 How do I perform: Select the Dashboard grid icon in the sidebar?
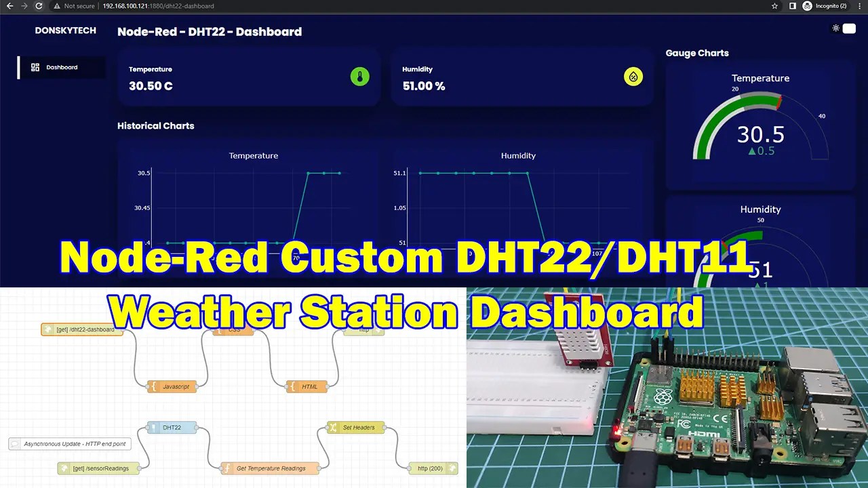35,67
